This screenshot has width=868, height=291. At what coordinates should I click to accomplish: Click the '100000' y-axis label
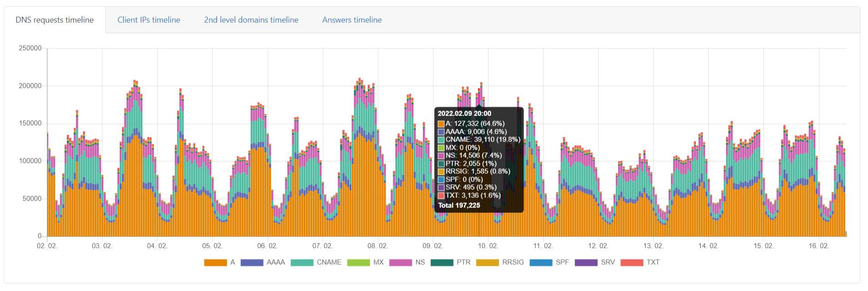[30, 161]
